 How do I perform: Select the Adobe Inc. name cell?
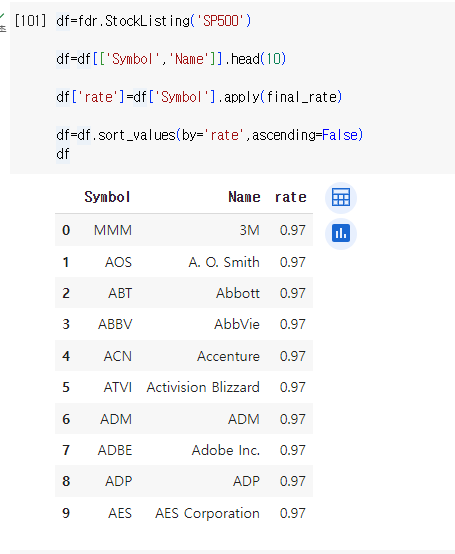coord(226,450)
